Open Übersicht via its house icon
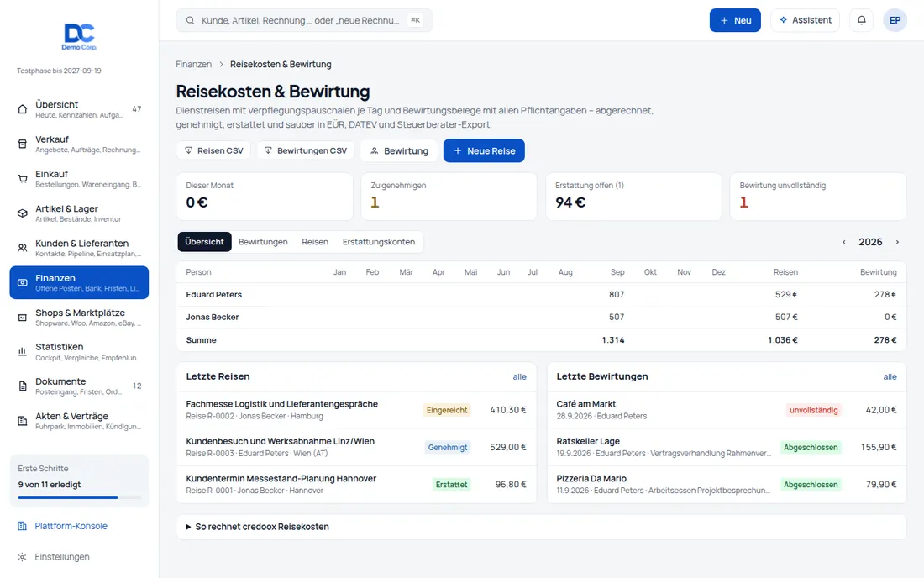The height and width of the screenshot is (578, 924). 23,109
